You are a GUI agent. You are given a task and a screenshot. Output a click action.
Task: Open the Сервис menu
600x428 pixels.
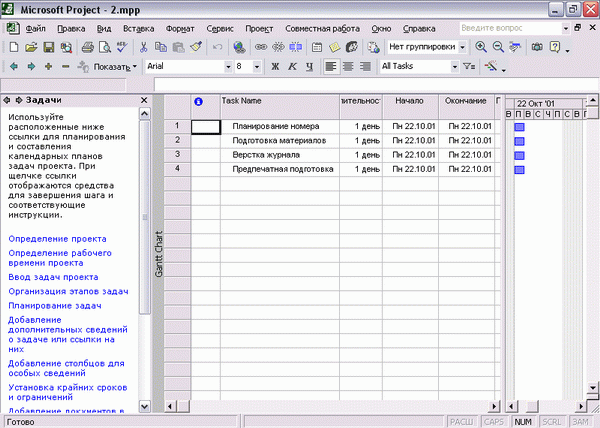point(220,29)
